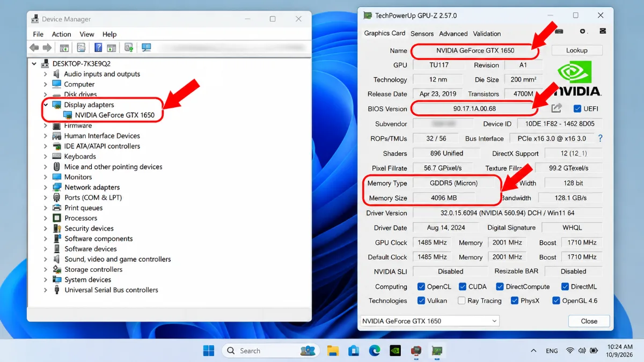Toggle the DirectML checkbox
This screenshot has width=644, height=362.
pyautogui.click(x=565, y=287)
